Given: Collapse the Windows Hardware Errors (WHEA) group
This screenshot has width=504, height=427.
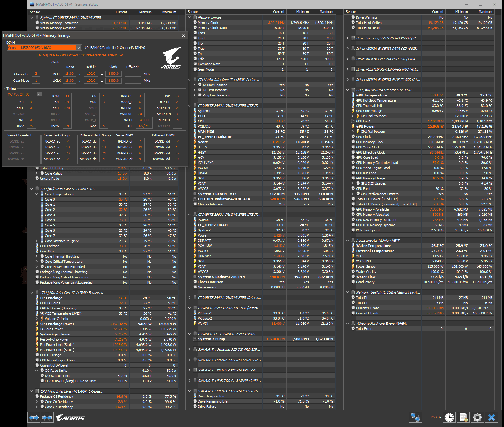Looking at the screenshot, I should 348,324.
